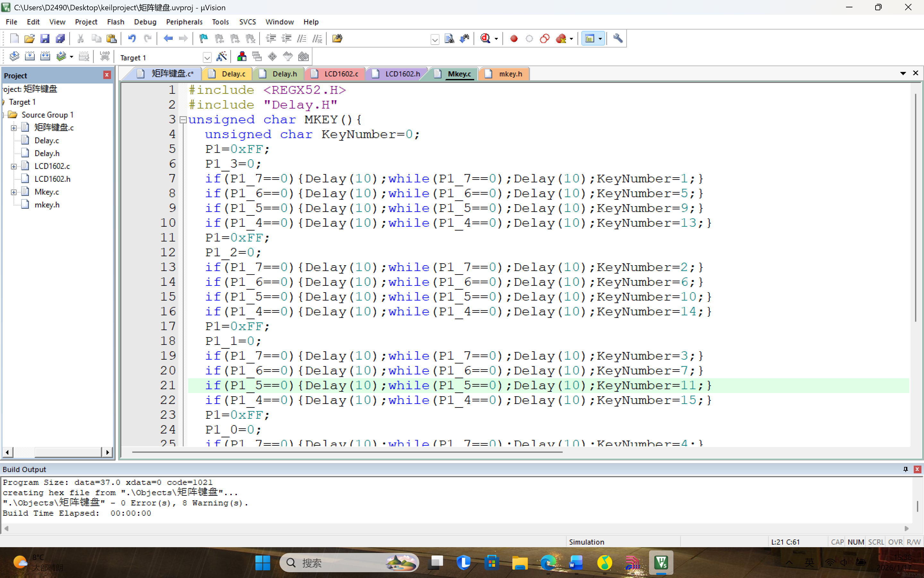
Task: Open configuration wrench icon
Action: click(x=618, y=39)
